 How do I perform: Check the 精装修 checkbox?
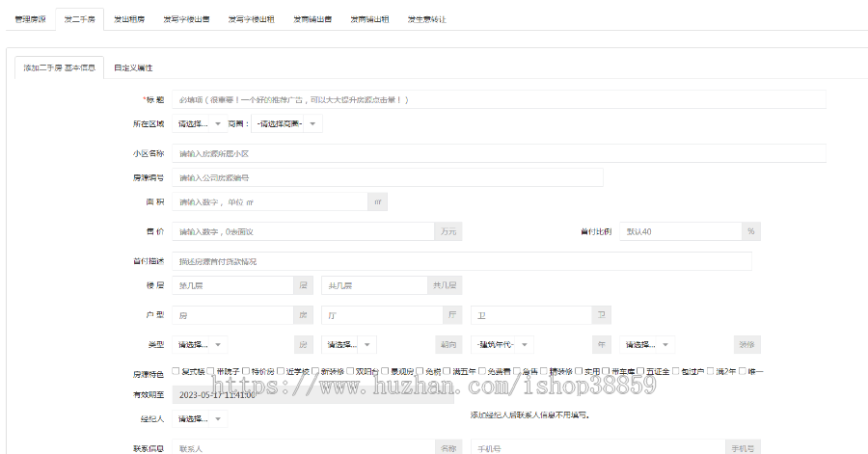(544, 371)
